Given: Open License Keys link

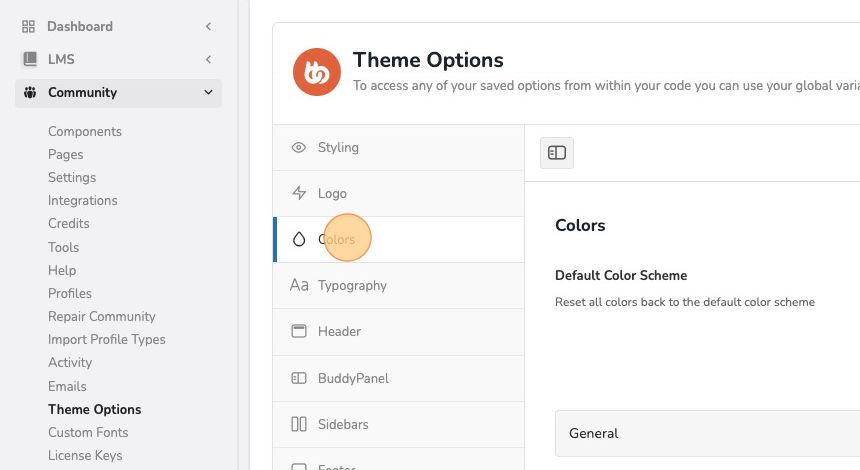Looking at the screenshot, I should click(85, 455).
